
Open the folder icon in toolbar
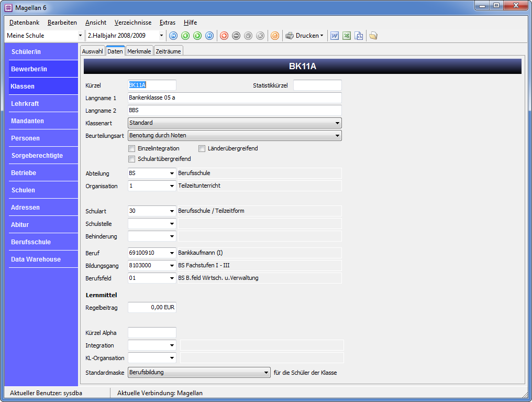373,36
